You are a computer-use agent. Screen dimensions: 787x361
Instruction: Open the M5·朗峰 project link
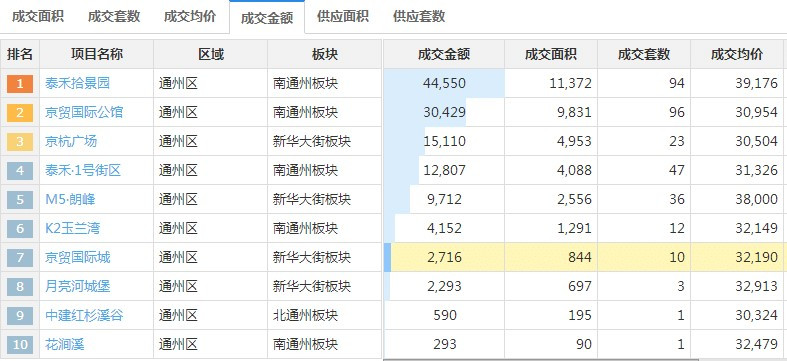[70, 200]
